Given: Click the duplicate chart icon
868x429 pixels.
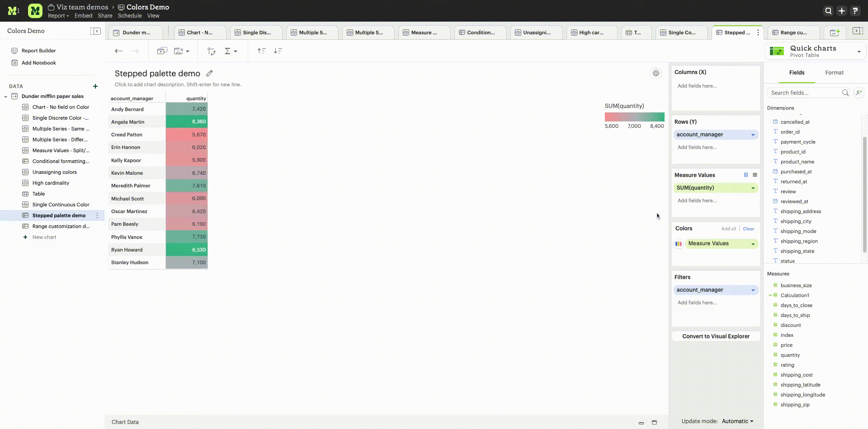Looking at the screenshot, I should 162,51.
